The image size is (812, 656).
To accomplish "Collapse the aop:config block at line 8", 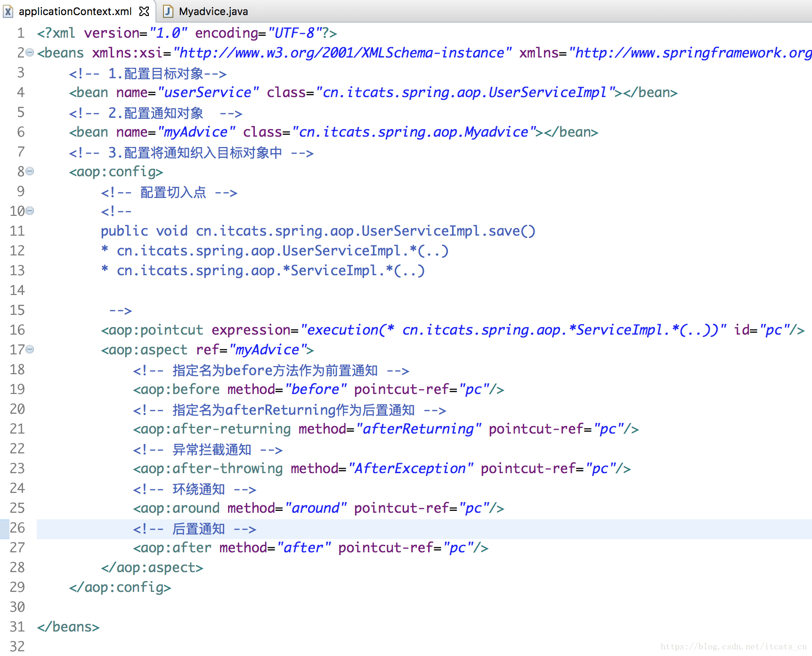I will (29, 172).
